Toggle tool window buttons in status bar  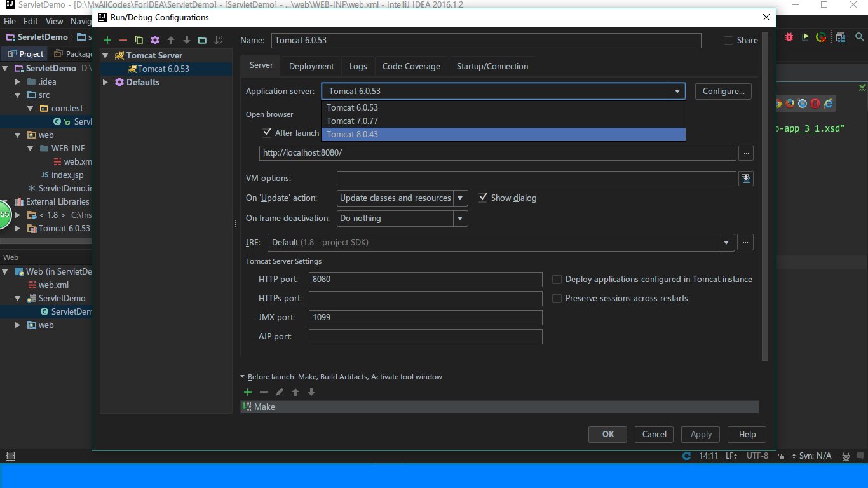tap(10, 456)
